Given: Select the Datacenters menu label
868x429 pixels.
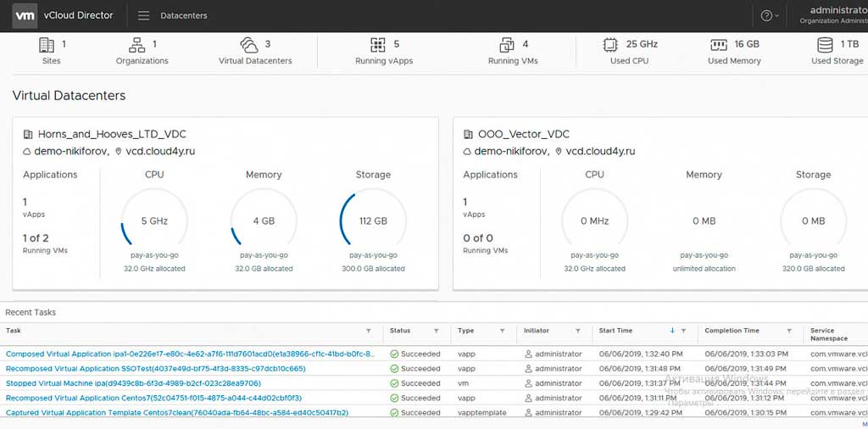Looking at the screenshot, I should click(x=184, y=15).
